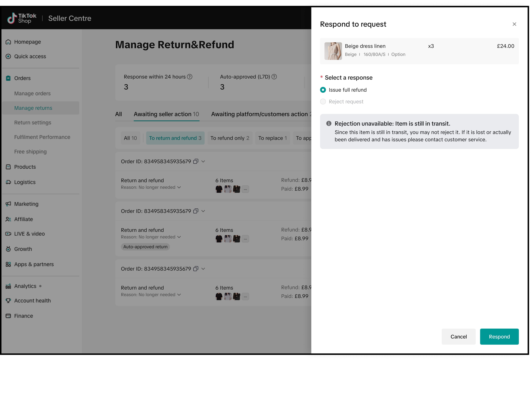Viewport: 532px width, 406px height.
Task: Switch to the All returns tab
Action: [118, 114]
